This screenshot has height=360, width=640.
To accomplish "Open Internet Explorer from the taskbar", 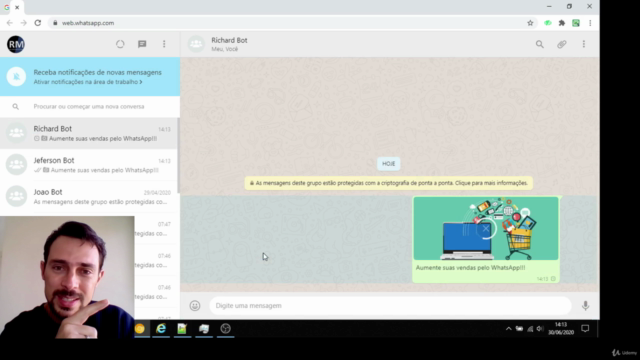I will [x=161, y=329].
